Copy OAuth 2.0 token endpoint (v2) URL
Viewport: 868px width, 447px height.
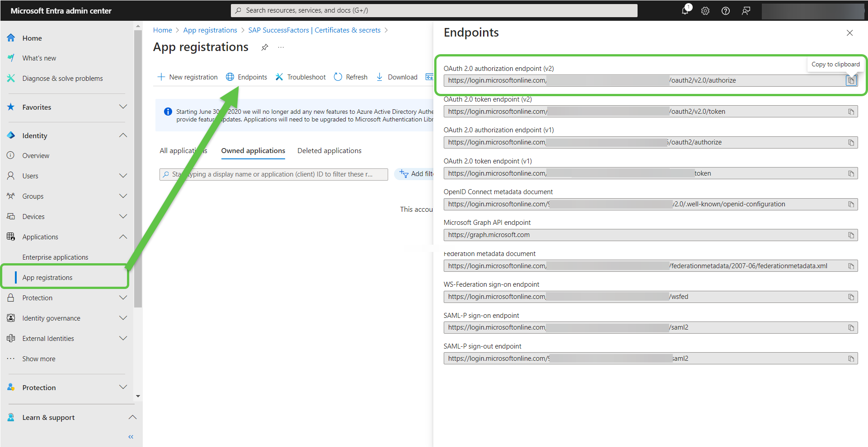coord(851,112)
